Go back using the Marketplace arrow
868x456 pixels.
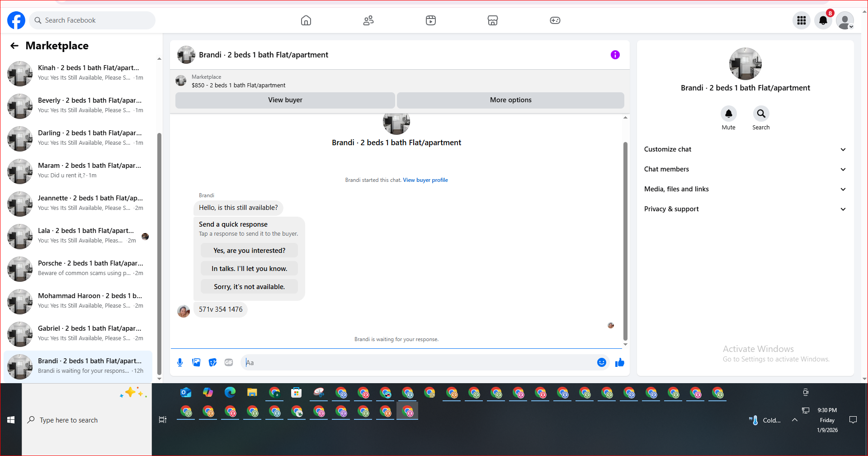coord(14,46)
